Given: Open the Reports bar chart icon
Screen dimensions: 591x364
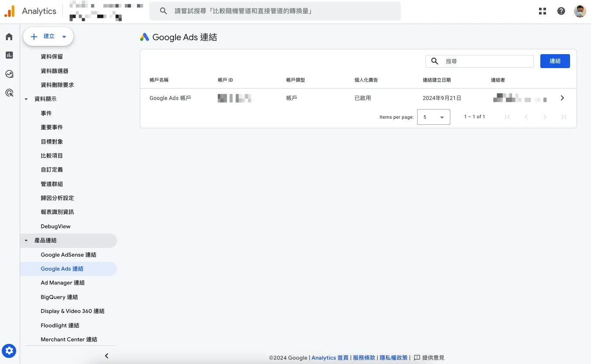Looking at the screenshot, I should click(x=9, y=55).
